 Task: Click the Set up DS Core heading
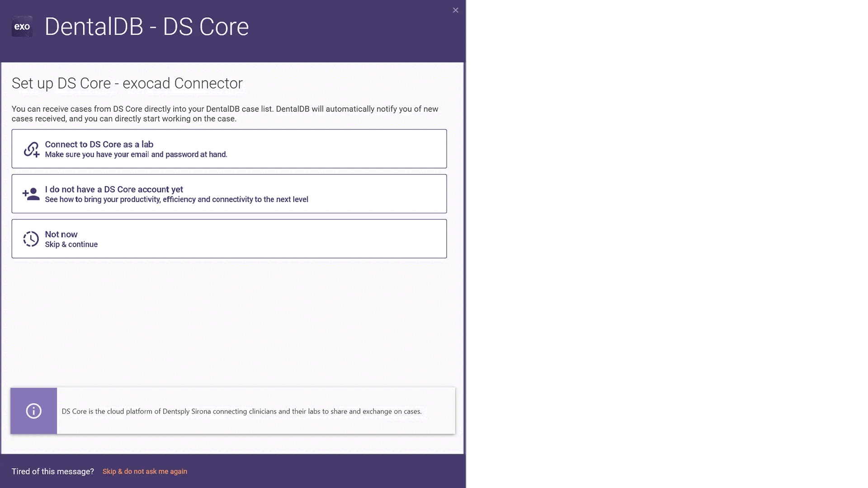coord(127,83)
